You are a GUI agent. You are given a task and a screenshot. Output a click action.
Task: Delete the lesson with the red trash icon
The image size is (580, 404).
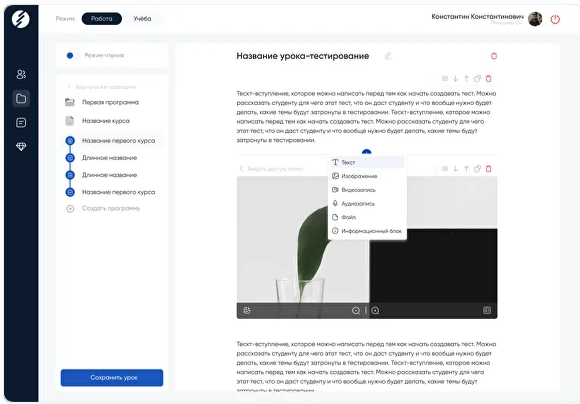(493, 56)
